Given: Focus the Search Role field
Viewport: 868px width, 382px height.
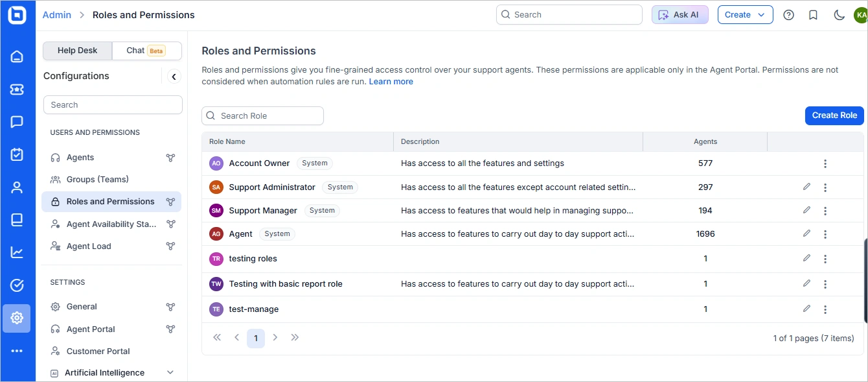Looking at the screenshot, I should click(x=262, y=115).
